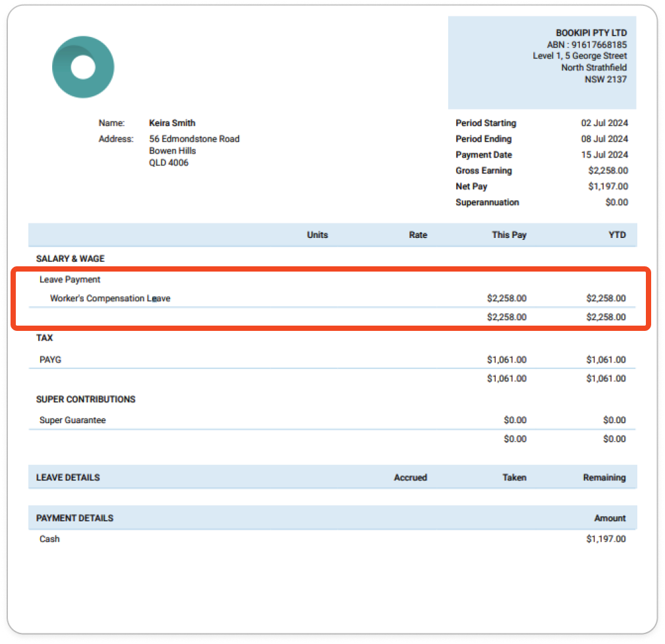Click the TAX section heading
The height and width of the screenshot is (644, 665).
pyautogui.click(x=45, y=338)
